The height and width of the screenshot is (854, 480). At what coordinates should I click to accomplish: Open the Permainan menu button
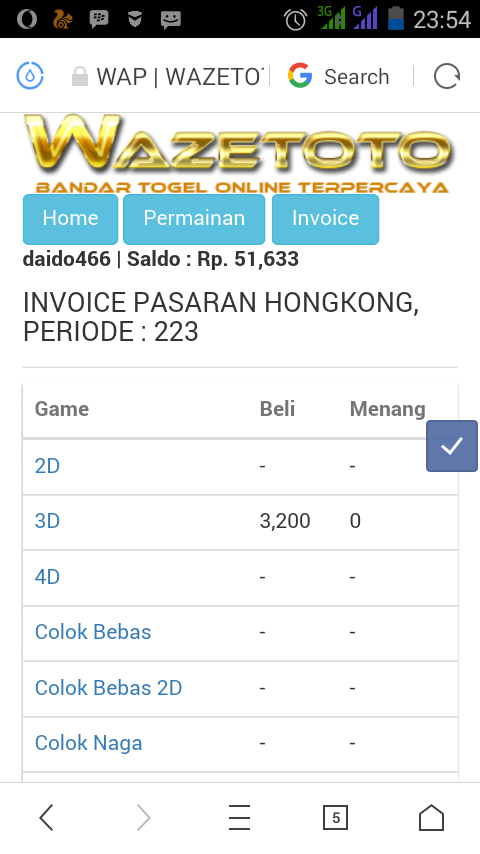point(194,219)
